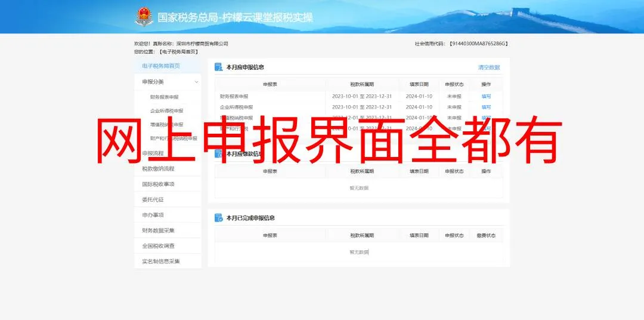Open 增值税纳税申报 sidebar sub-item
The width and height of the screenshot is (644, 320).
(167, 125)
